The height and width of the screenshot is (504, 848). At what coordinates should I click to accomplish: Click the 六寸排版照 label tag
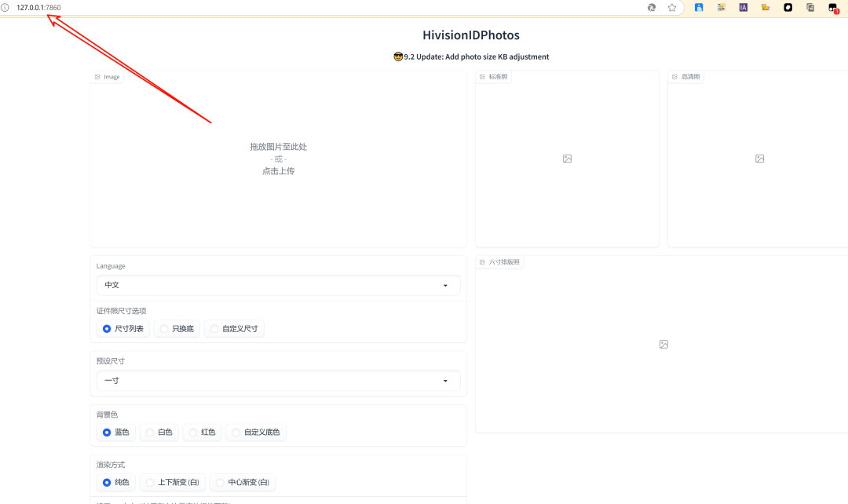499,262
